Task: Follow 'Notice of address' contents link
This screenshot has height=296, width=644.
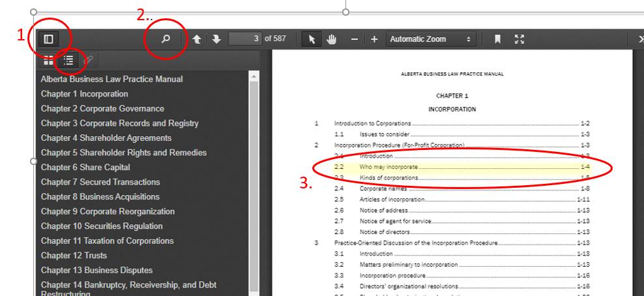Action: click(384, 210)
